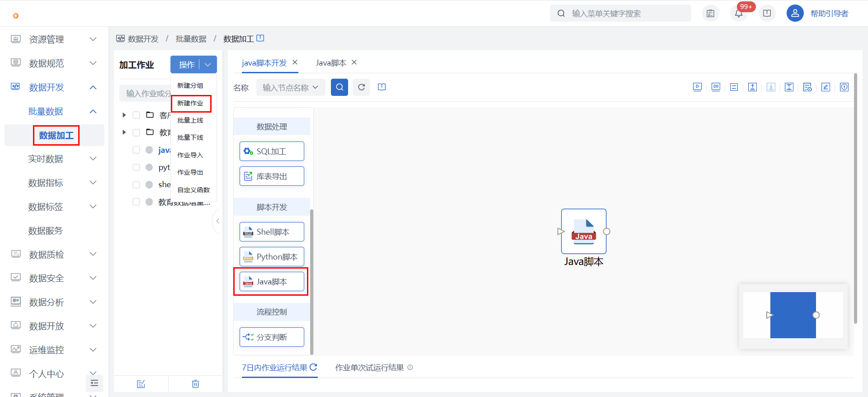868x397 pixels.
Task: Refresh the 7日内作业运行结果 tab
Action: [x=313, y=367]
